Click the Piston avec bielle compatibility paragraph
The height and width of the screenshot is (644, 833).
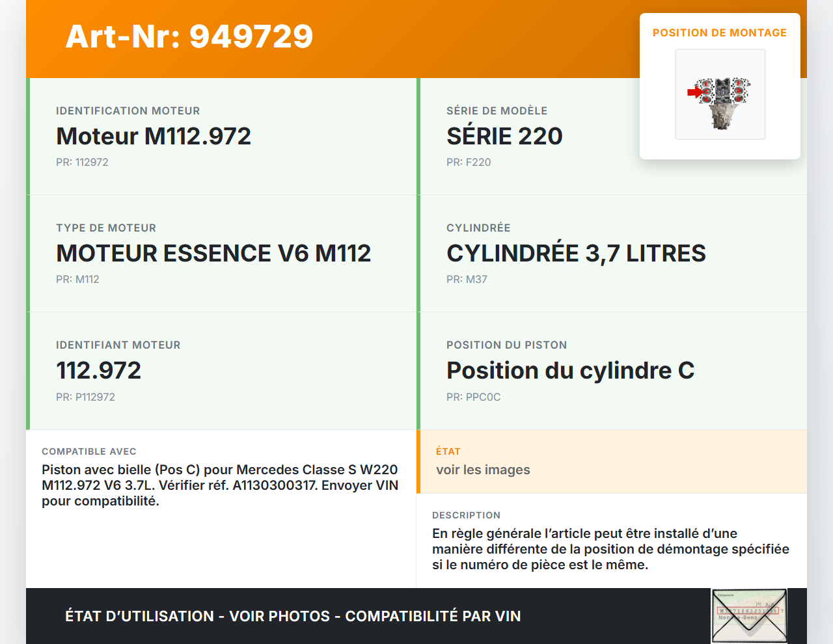click(220, 485)
